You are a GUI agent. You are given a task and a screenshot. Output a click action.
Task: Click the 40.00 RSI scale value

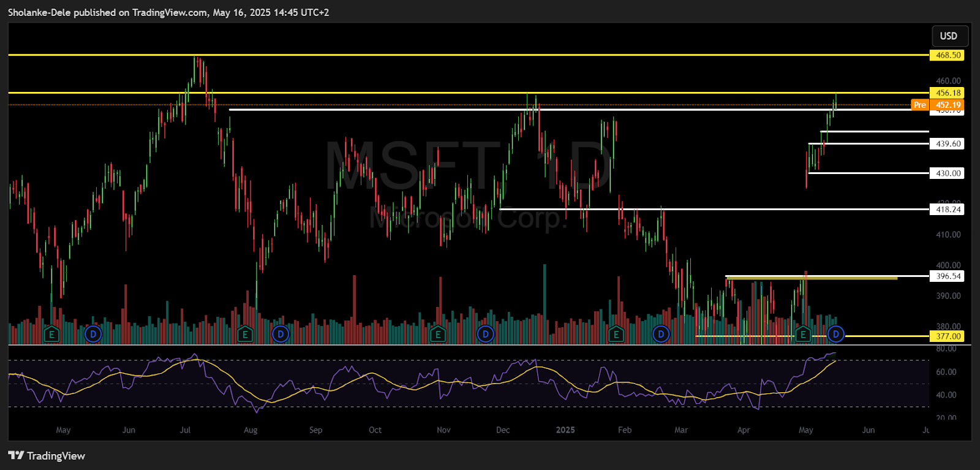coord(946,395)
